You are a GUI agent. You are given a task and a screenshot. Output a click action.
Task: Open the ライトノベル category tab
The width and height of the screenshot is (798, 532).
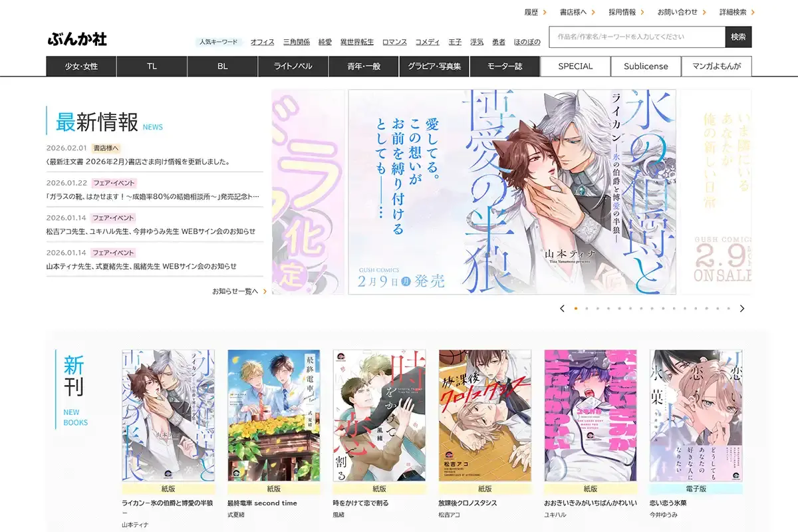293,66
